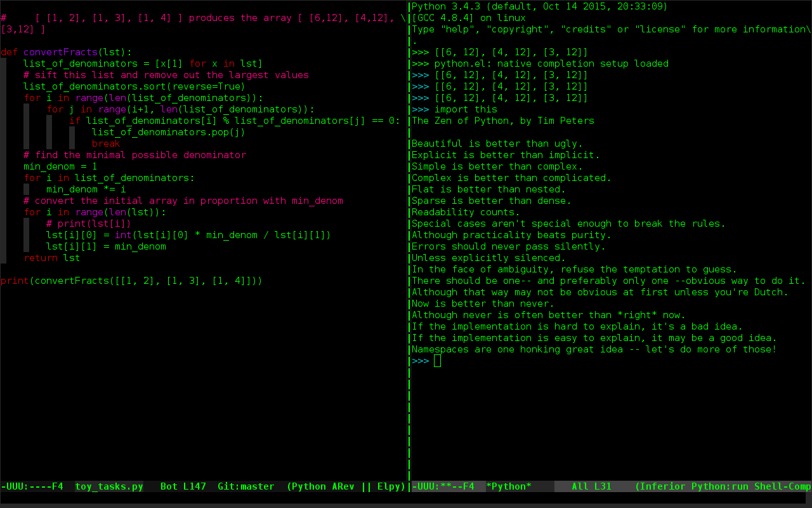
Task: Click the All L31 position indicator
Action: [x=592, y=486]
